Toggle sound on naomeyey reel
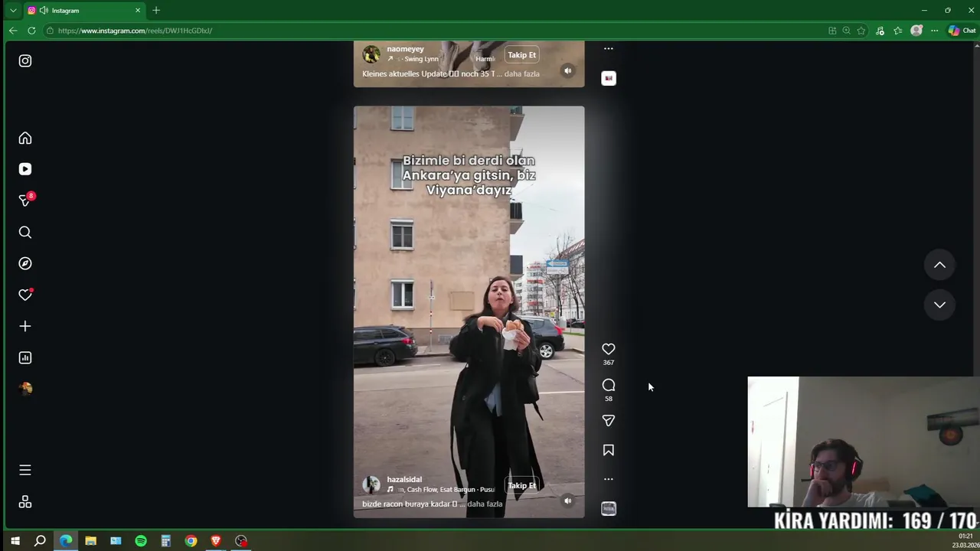The image size is (980, 551). (x=568, y=70)
